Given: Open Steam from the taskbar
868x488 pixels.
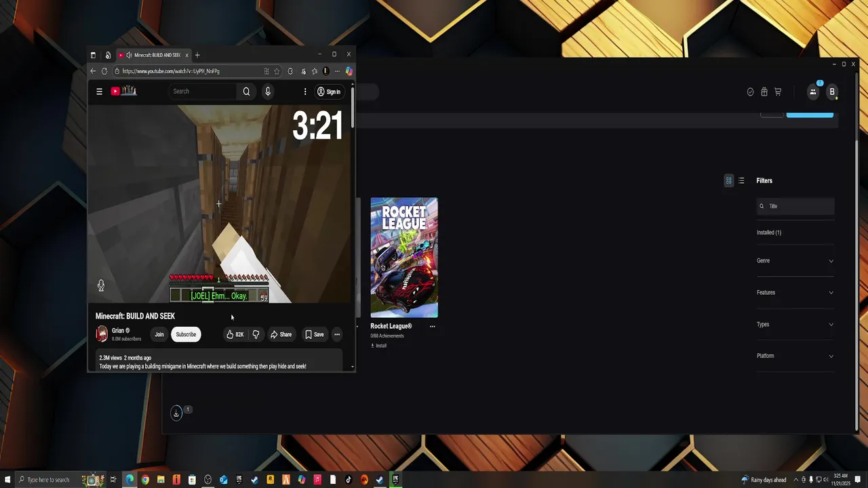Looking at the screenshot, I should click(x=255, y=480).
